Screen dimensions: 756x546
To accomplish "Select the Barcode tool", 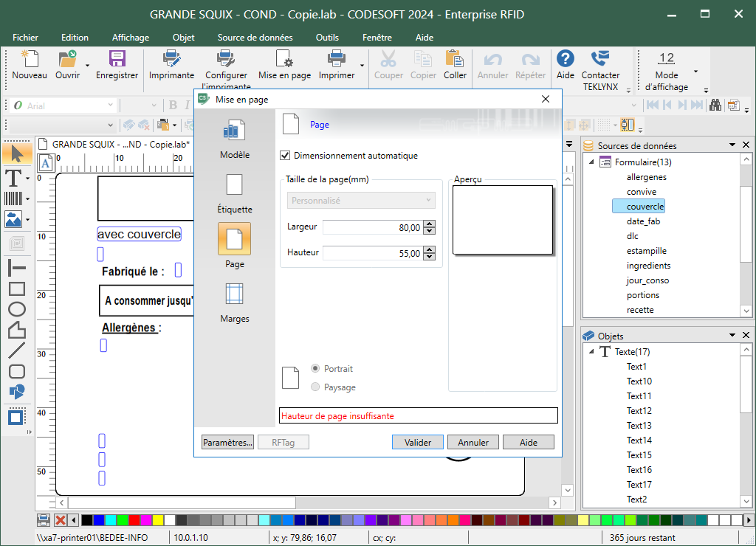I will coord(13,198).
